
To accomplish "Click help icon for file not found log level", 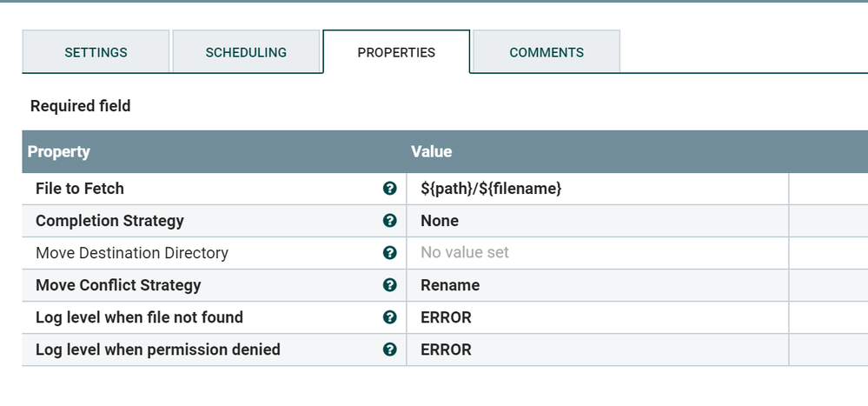I will point(389,317).
